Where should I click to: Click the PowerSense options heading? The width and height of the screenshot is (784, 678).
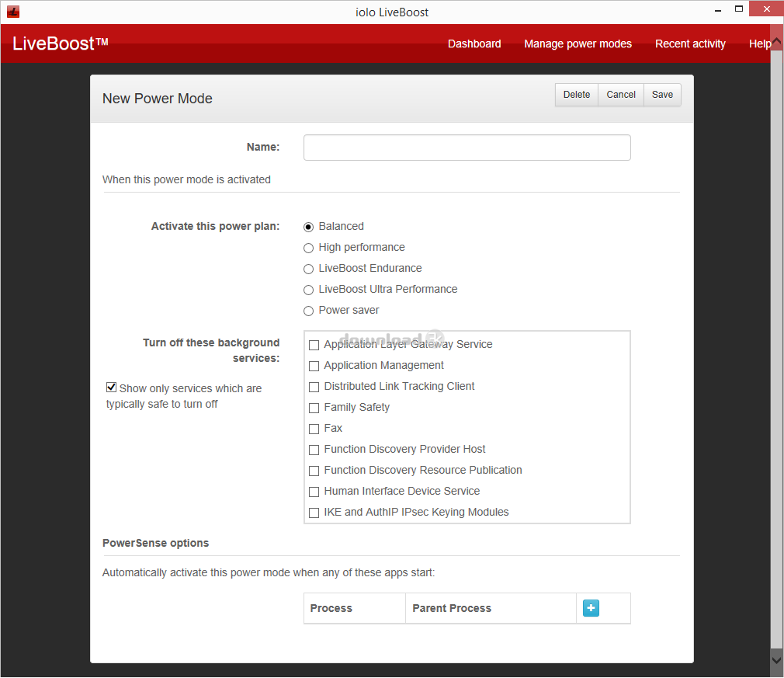[x=155, y=544]
